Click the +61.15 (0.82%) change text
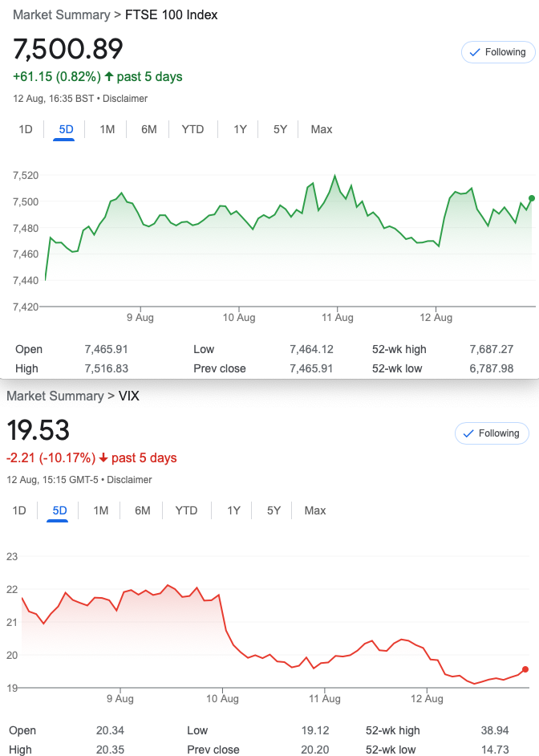The width and height of the screenshot is (539, 756). 57,77
